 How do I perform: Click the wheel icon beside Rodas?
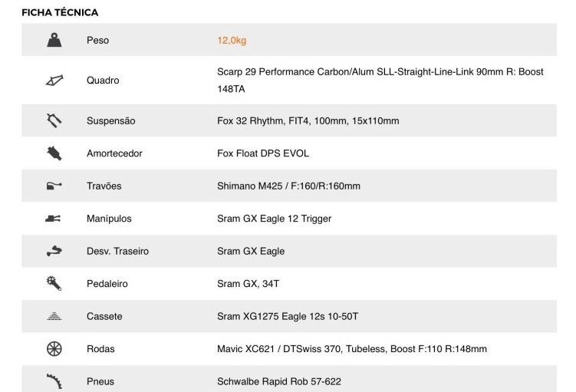54,349
